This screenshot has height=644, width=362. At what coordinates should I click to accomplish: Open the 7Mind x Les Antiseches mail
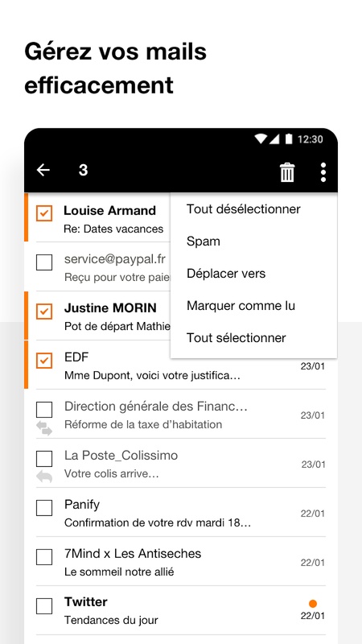[x=181, y=561]
